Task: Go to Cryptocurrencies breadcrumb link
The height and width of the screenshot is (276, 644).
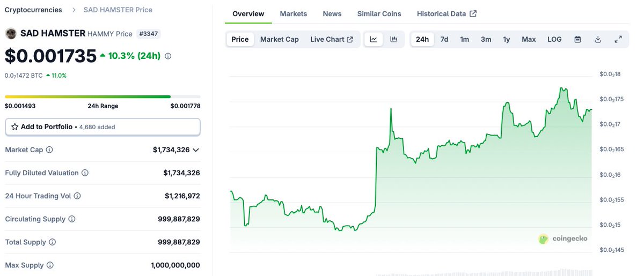Action: click(33, 10)
